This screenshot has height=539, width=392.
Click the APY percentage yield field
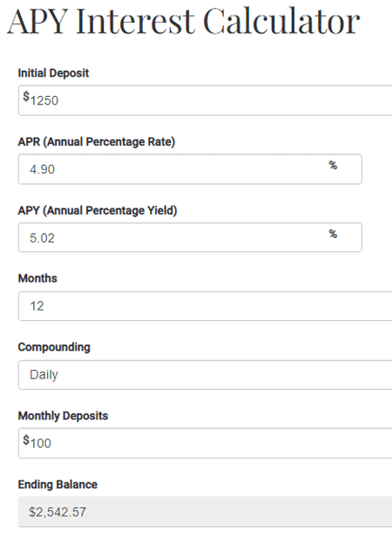pos(190,237)
